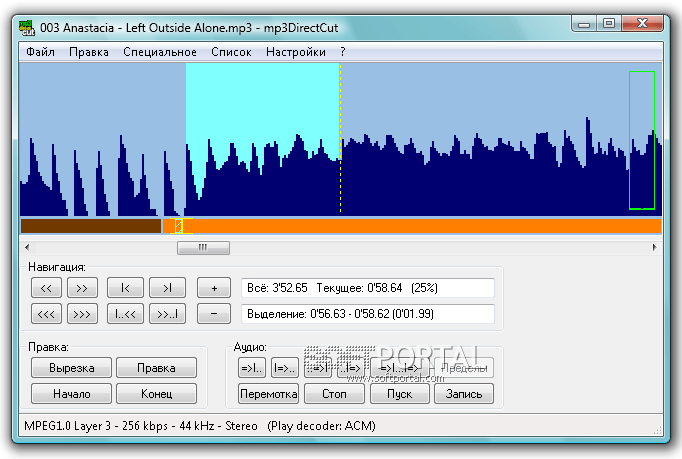Start playback with the Пуск button
Viewport: 682px width, 459px height.
tap(400, 394)
